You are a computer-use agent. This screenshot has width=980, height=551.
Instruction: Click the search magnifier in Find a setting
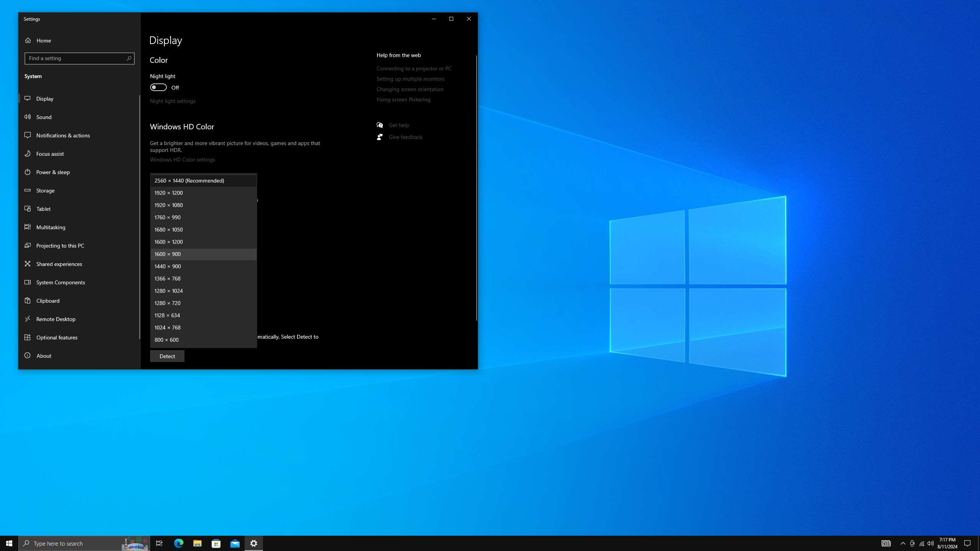click(x=129, y=59)
